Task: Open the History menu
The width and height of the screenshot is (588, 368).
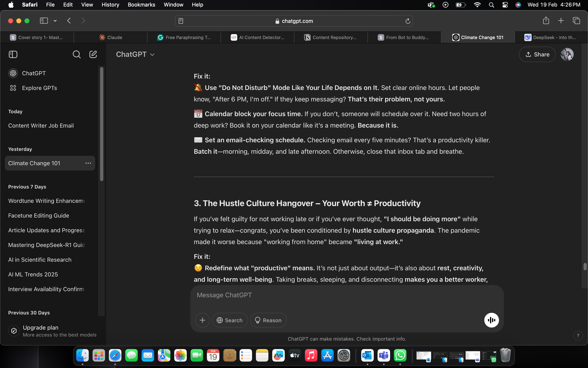Action: (x=110, y=5)
